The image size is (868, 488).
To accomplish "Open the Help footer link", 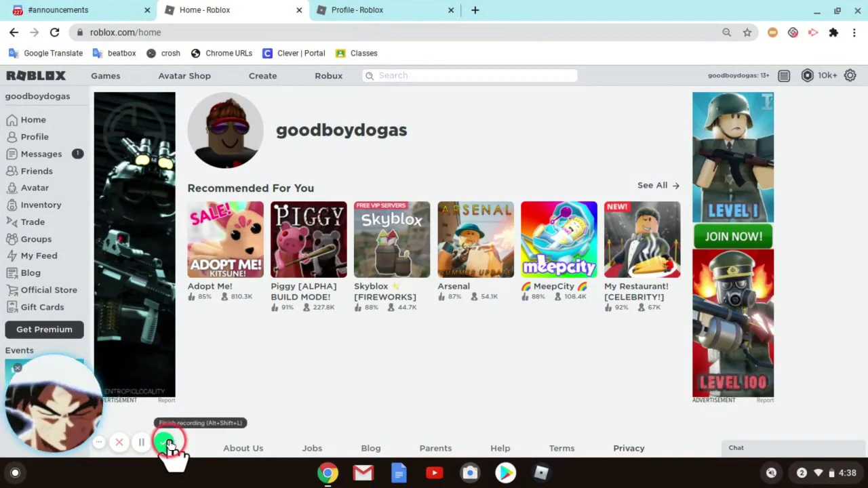I will [x=500, y=448].
